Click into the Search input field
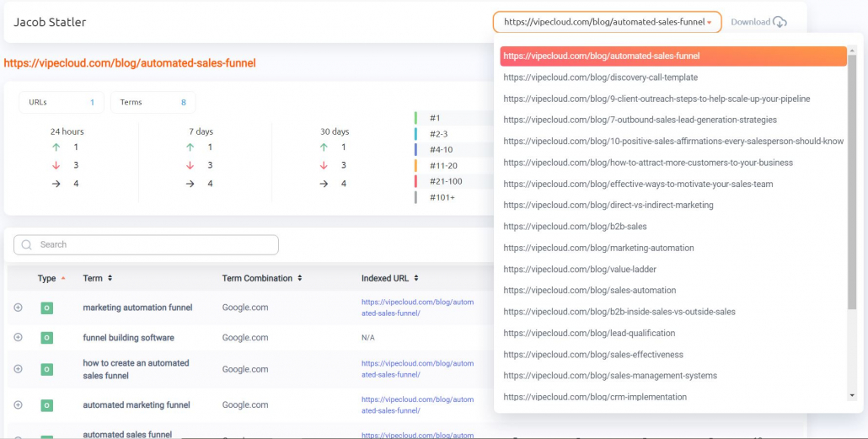This screenshot has height=439, width=868. (146, 244)
